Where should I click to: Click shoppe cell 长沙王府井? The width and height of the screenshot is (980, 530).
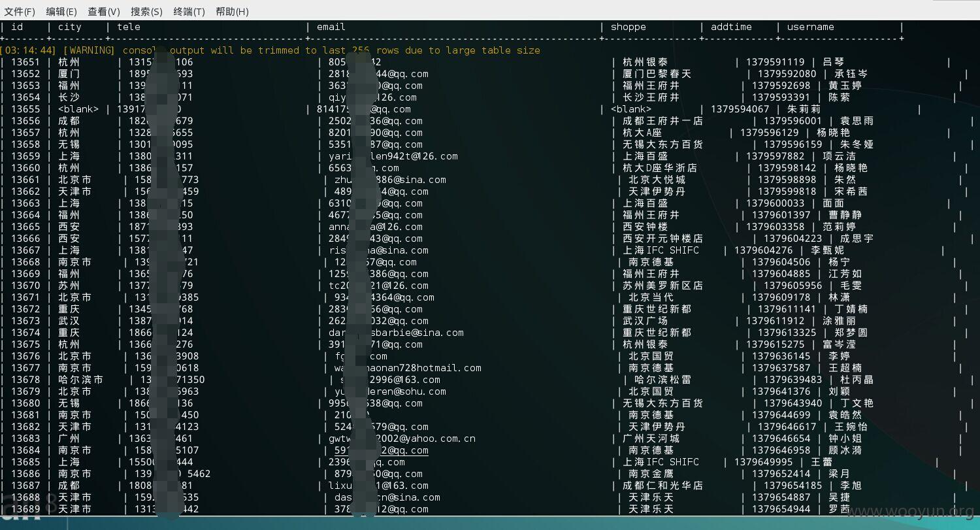[x=651, y=97]
